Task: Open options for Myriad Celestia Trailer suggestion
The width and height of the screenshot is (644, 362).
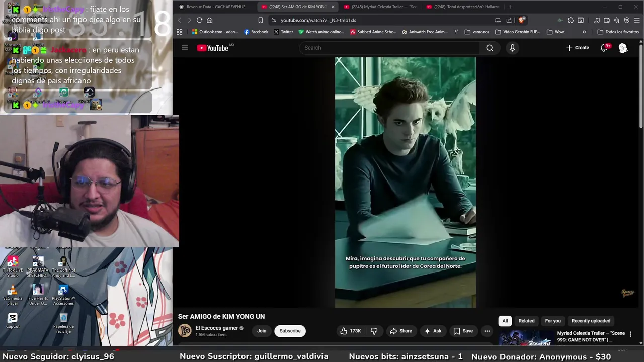Action: click(630, 334)
